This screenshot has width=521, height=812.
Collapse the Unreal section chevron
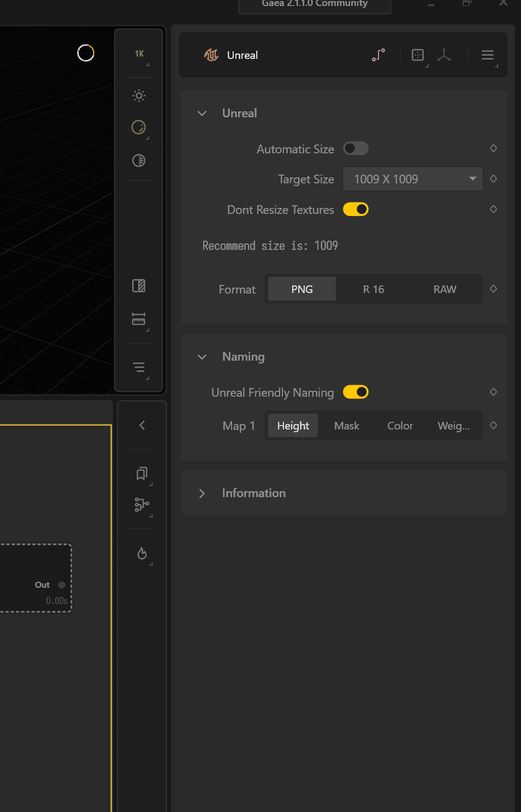tap(202, 114)
